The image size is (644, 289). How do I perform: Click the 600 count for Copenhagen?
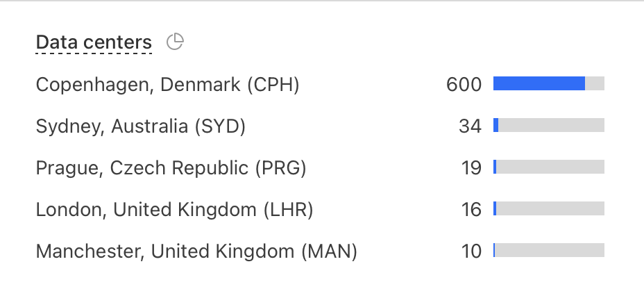(x=464, y=85)
